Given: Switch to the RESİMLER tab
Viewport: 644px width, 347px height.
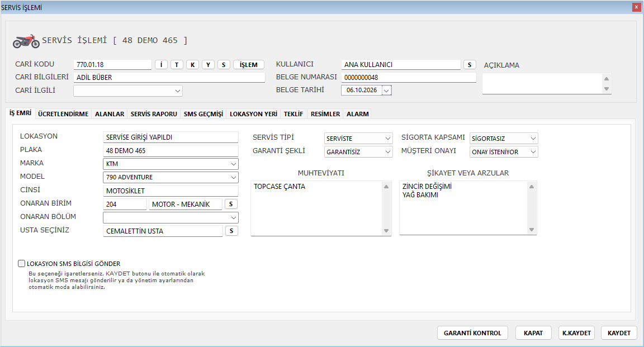Looking at the screenshot, I should coord(325,114).
